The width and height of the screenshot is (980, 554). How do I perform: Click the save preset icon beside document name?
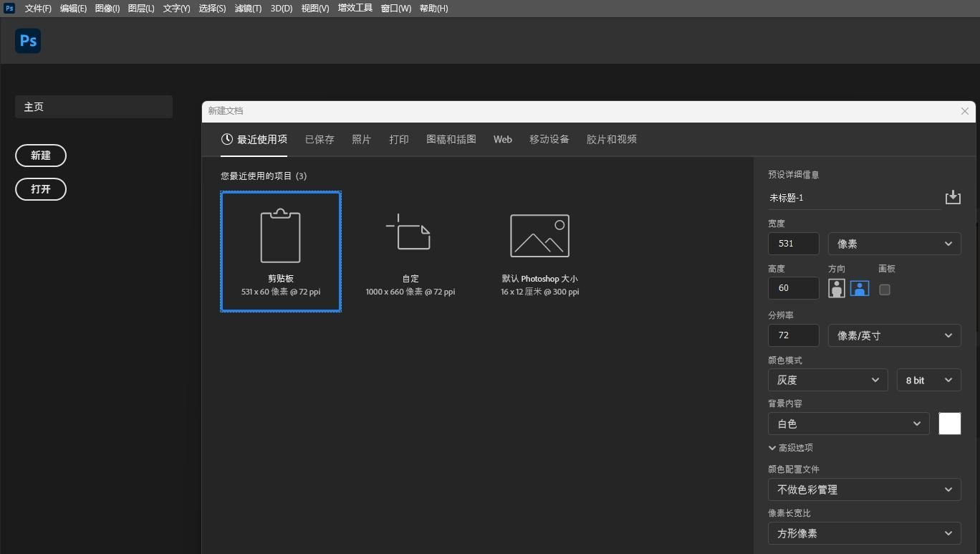[952, 198]
